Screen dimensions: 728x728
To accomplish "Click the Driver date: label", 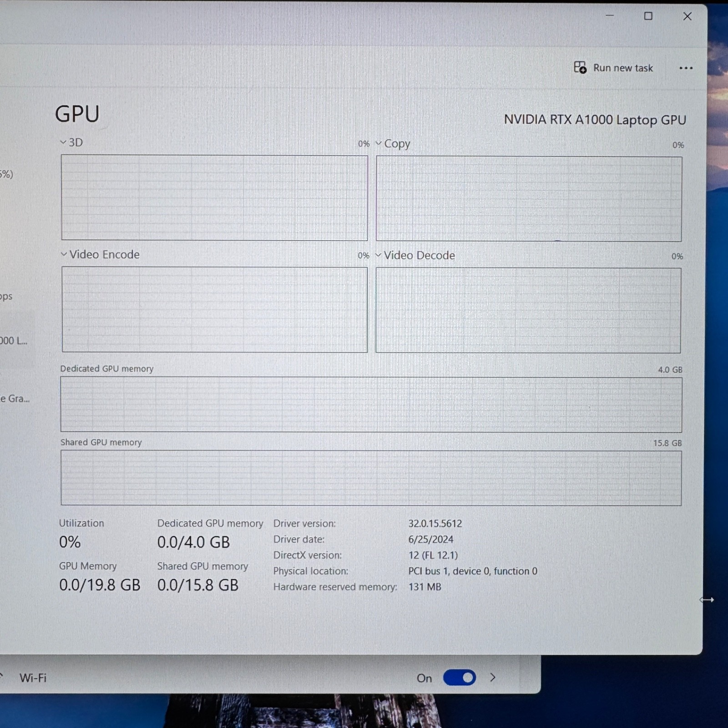I will coord(299,540).
